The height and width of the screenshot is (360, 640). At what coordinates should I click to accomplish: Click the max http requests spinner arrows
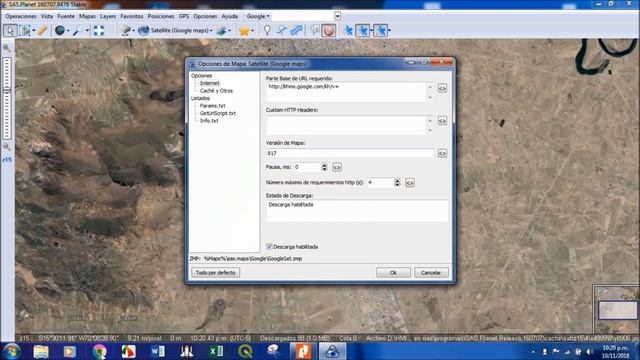coord(397,182)
